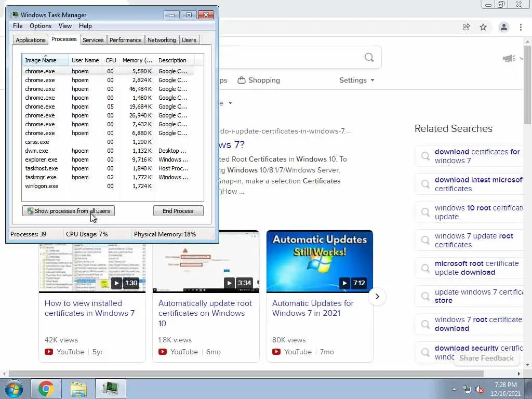532x399 pixels.
Task: Open Chrome's three-dot menu
Action: [x=521, y=27]
